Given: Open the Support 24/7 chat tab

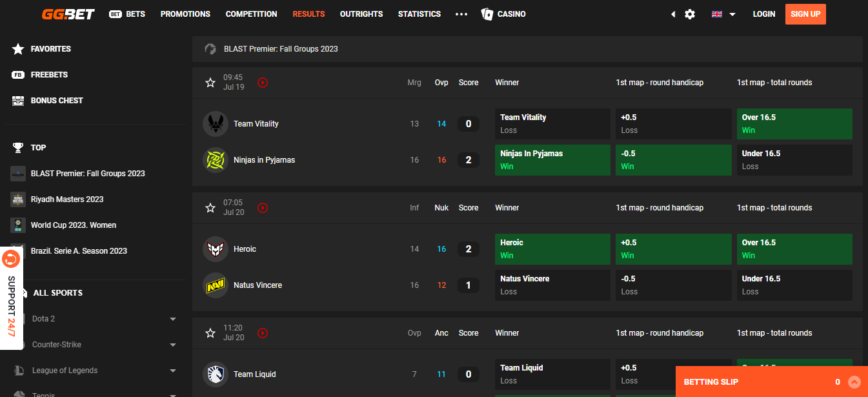Looking at the screenshot, I should [x=11, y=298].
